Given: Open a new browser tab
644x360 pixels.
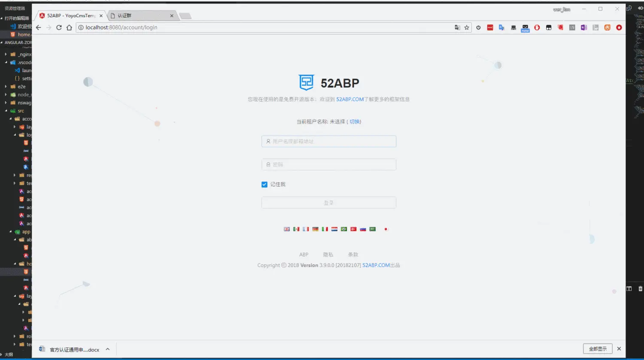Looking at the screenshot, I should coord(185,16).
